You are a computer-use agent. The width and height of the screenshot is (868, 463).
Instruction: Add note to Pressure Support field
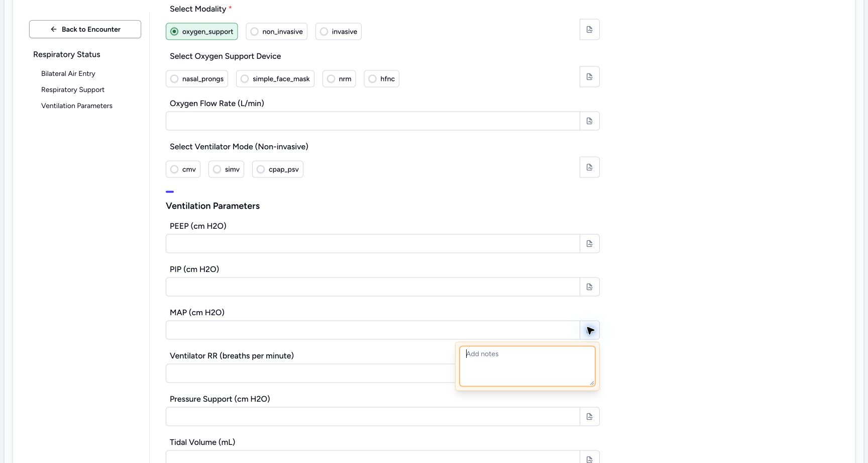[x=589, y=417]
